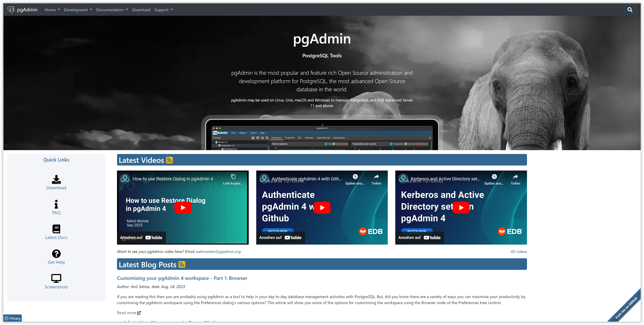Click video title Authenticate pgAdmin 4 with Gith...
Image resolution: width=644 pixels, height=325 pixels.
pos(307,179)
